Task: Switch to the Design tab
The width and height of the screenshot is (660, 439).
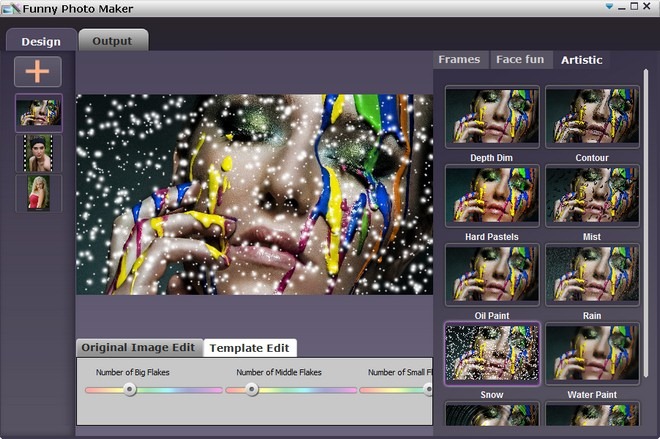Action: coord(41,41)
